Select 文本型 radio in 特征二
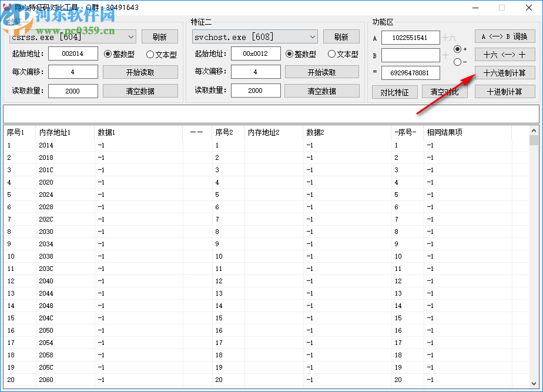The image size is (543, 392). [343, 54]
